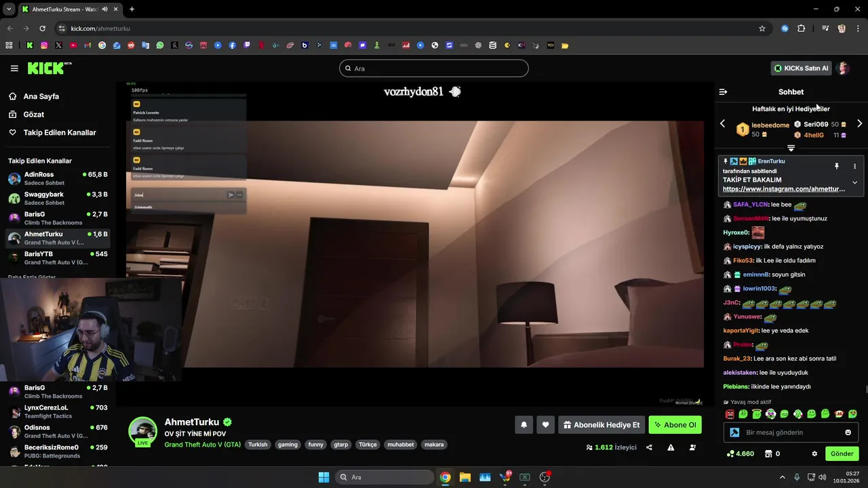Open emoji picker in message box
Image resolution: width=868 pixels, height=488 pixels.
click(848, 432)
